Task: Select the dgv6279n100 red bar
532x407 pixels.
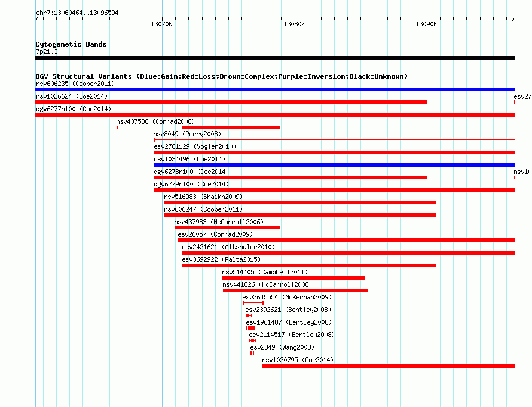Action: tap(335, 190)
